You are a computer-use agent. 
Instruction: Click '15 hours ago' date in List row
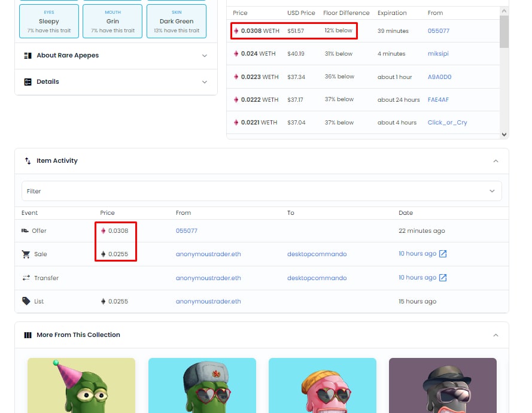point(417,301)
